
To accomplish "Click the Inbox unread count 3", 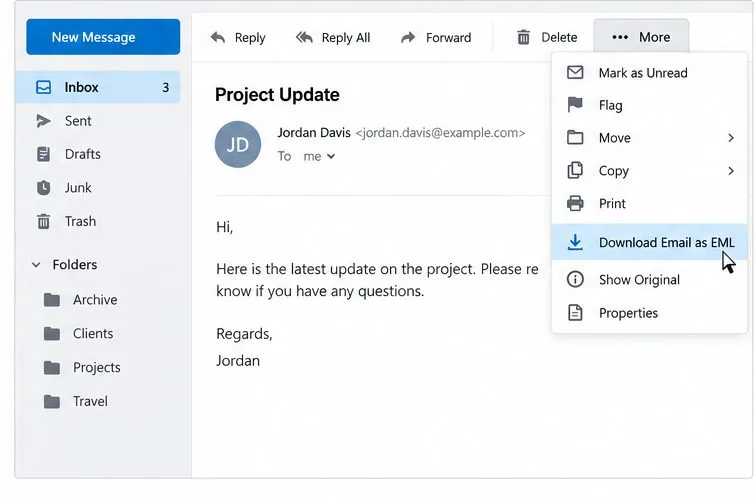I will pyautogui.click(x=165, y=87).
